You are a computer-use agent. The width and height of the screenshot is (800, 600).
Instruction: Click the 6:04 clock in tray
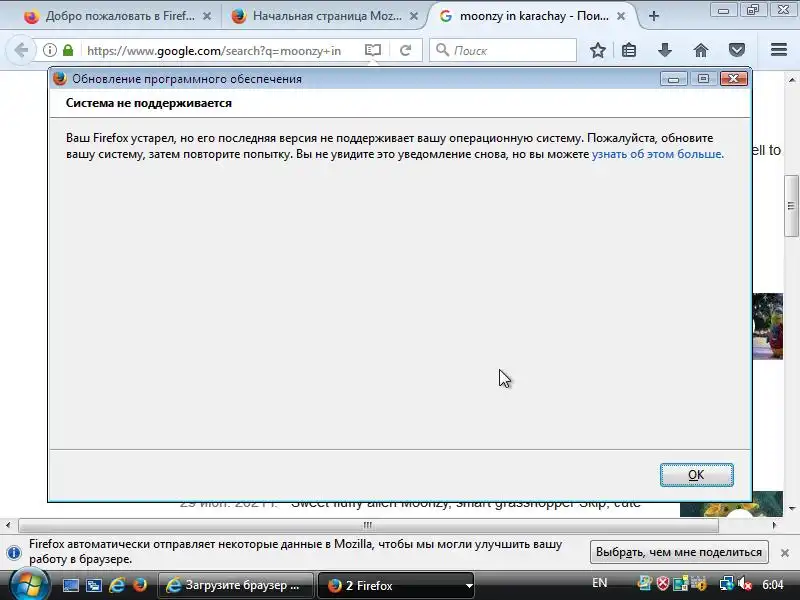click(x=772, y=584)
